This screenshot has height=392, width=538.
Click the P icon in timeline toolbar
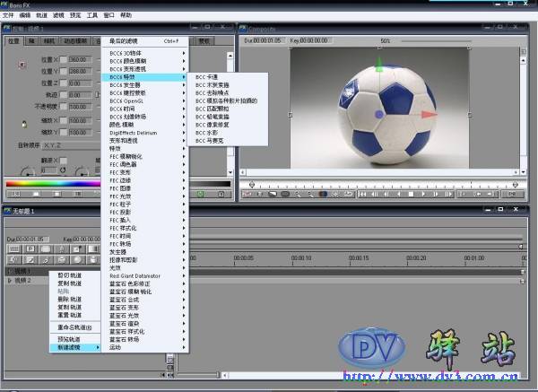click(30, 248)
